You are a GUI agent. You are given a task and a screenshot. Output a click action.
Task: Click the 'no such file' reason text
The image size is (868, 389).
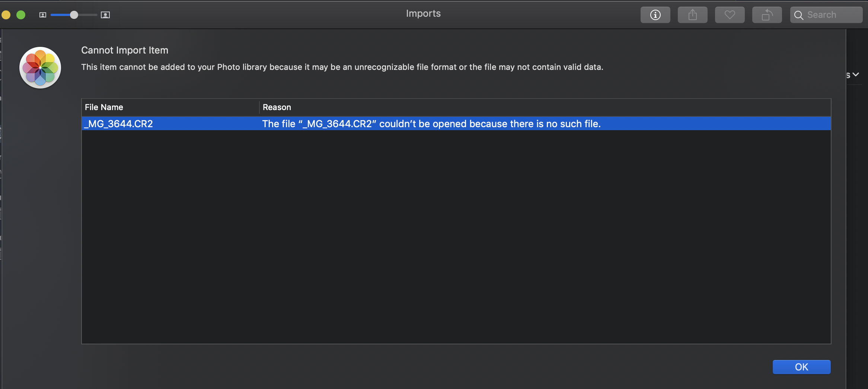pos(431,124)
